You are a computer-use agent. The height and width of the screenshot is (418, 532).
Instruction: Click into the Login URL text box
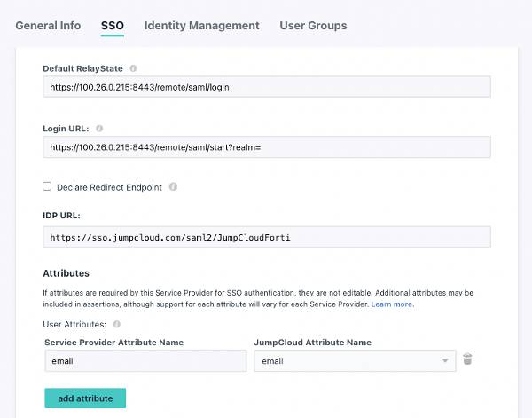pyautogui.click(x=266, y=147)
